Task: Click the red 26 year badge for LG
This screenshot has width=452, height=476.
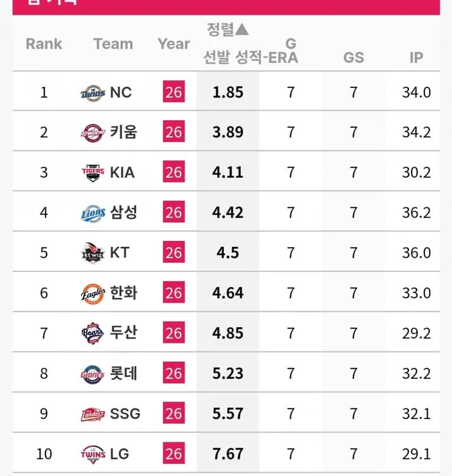Action: [173, 454]
